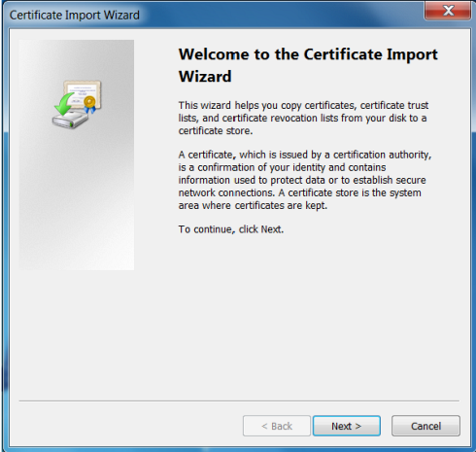Viewport: 476px width, 452px height.
Task: Click the green download arrow in icon
Action: click(64, 104)
